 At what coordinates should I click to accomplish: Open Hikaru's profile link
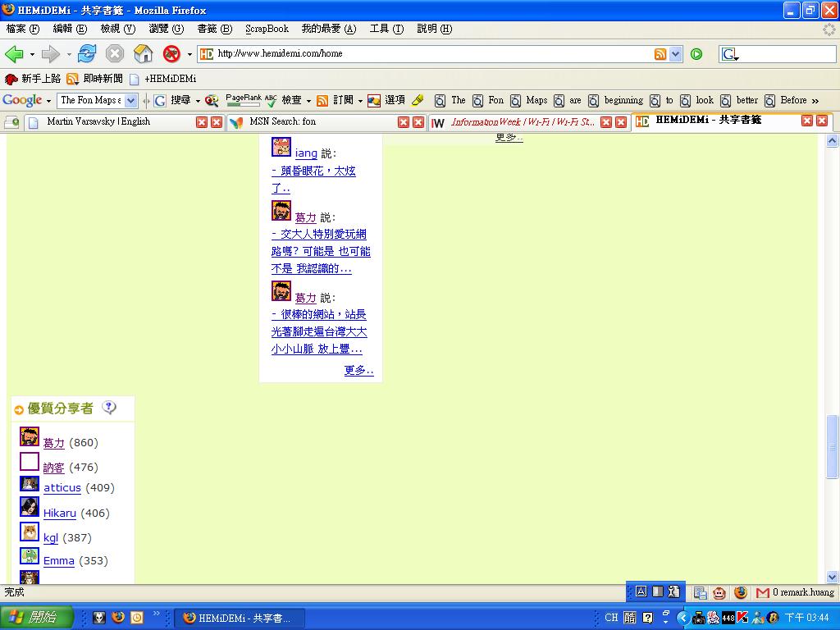pos(60,514)
